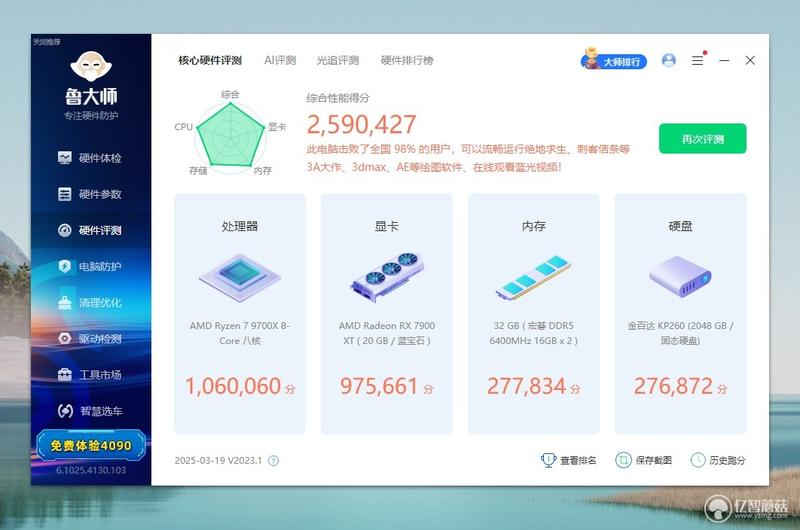Click 关闭推荐 at sidebar top
The image size is (800, 530).
tap(46, 42)
